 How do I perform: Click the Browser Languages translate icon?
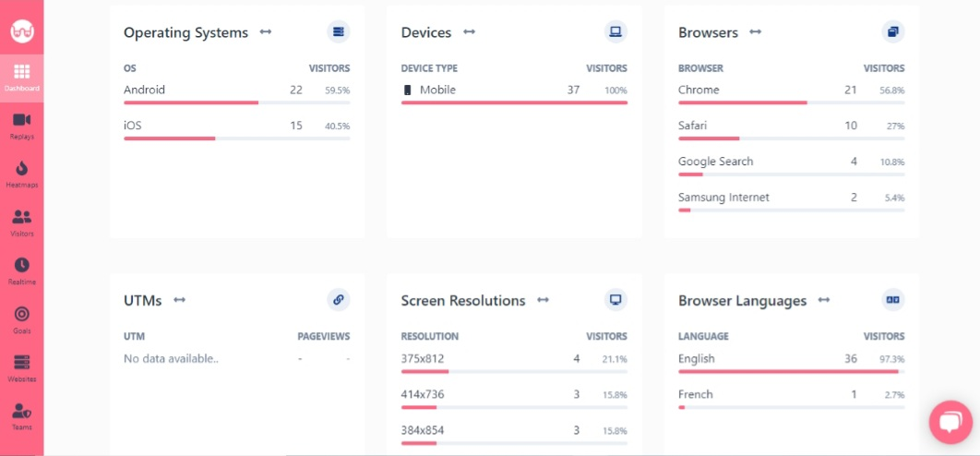click(x=893, y=300)
